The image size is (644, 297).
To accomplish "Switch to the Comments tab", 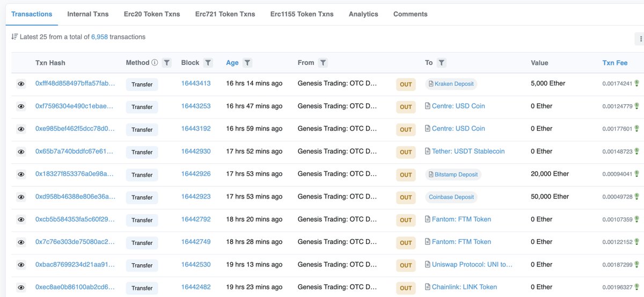I will click(x=411, y=14).
